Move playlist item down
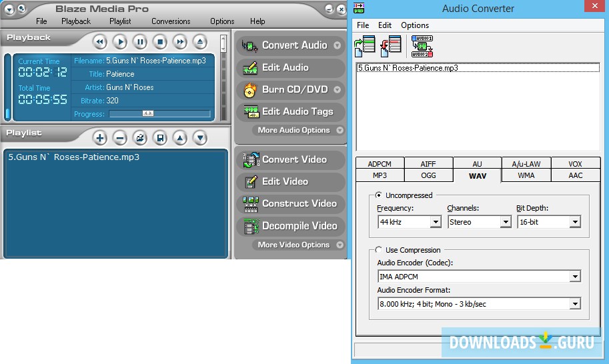The image size is (609, 364). click(200, 138)
